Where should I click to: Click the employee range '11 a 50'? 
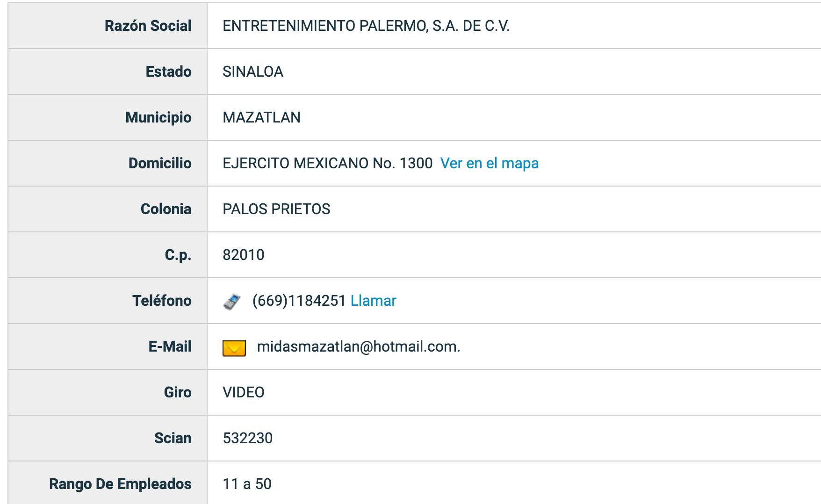pyautogui.click(x=247, y=484)
